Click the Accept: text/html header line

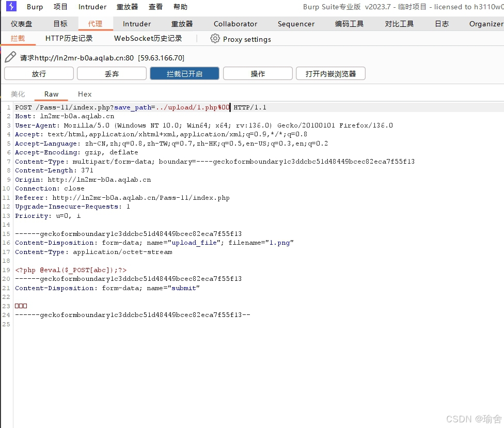coord(161,134)
